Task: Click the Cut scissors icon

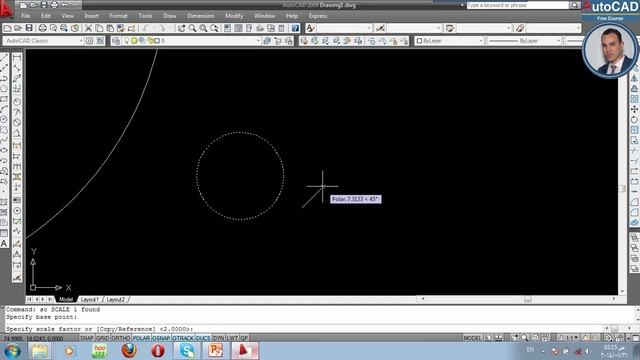Action: pyautogui.click(x=88, y=28)
